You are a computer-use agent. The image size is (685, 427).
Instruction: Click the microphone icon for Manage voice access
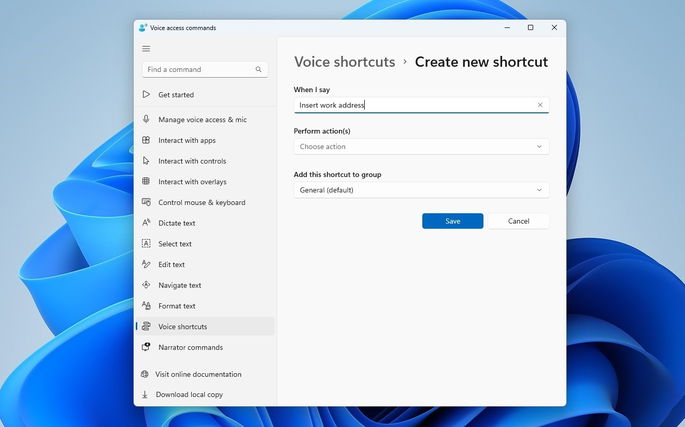click(146, 119)
